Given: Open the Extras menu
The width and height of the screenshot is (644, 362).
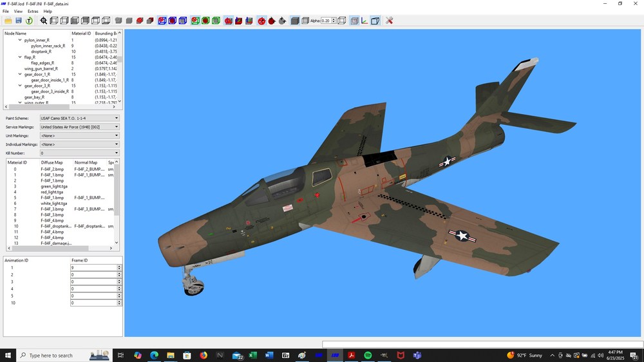Looking at the screenshot, I should (33, 11).
